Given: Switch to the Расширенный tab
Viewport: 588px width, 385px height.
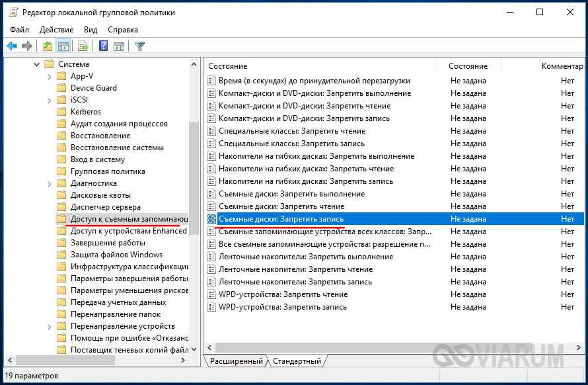Looking at the screenshot, I should pyautogui.click(x=237, y=361).
